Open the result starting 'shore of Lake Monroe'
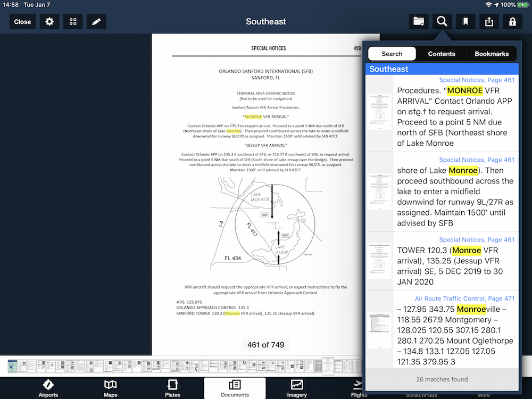 (442, 192)
